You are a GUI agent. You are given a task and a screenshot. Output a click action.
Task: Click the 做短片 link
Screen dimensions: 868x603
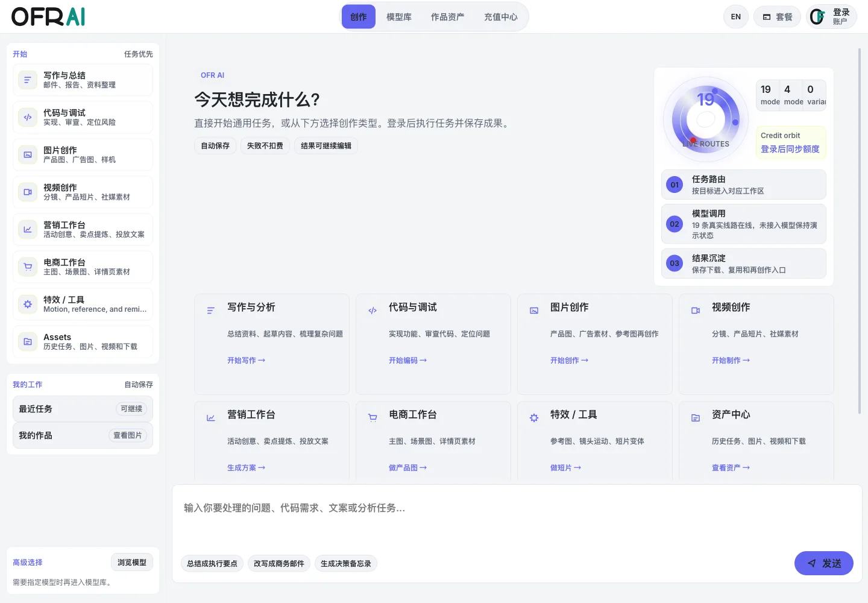pyautogui.click(x=565, y=467)
